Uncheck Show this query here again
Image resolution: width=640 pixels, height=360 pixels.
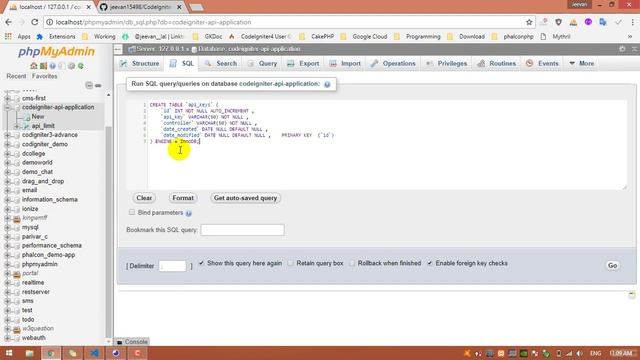[x=201, y=263]
